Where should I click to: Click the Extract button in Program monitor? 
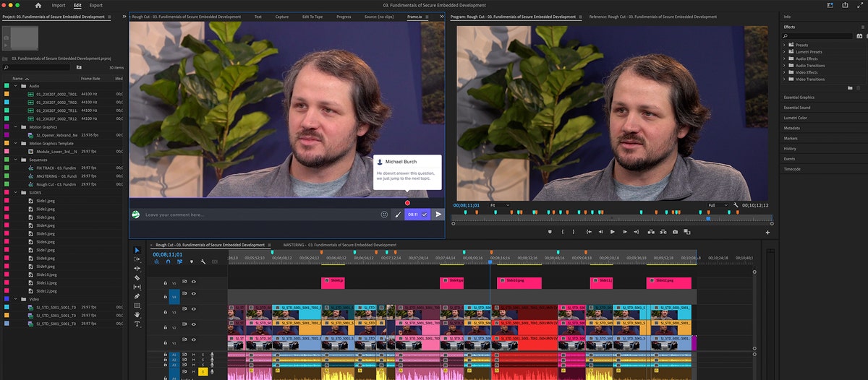663,232
